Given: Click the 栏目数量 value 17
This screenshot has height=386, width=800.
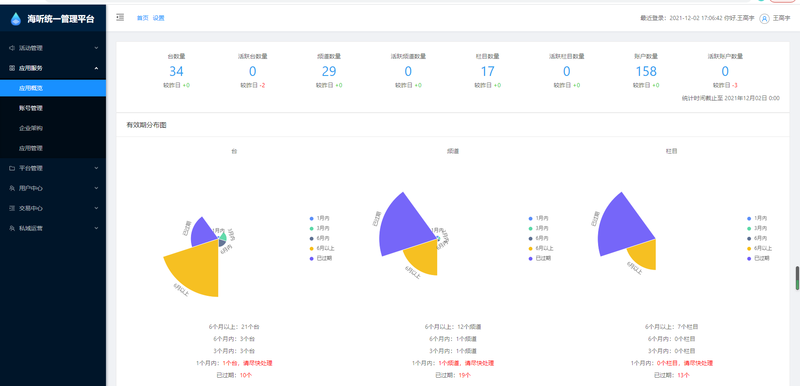Looking at the screenshot, I should tap(488, 71).
